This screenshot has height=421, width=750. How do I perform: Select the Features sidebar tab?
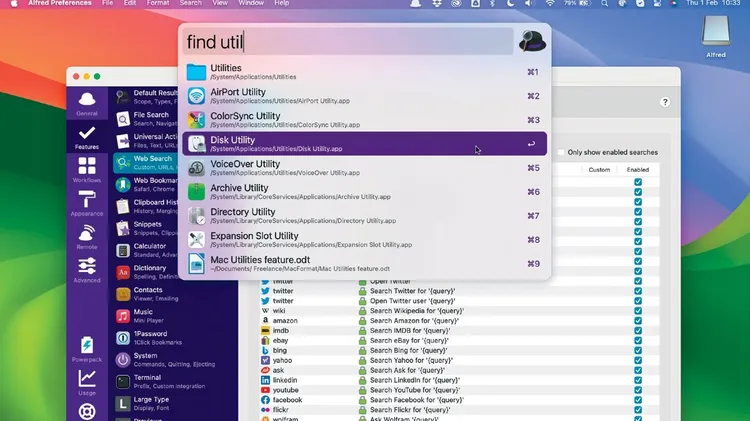click(x=87, y=138)
